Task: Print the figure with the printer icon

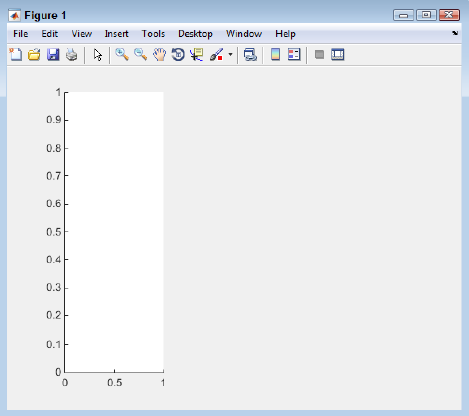Action: (x=71, y=55)
